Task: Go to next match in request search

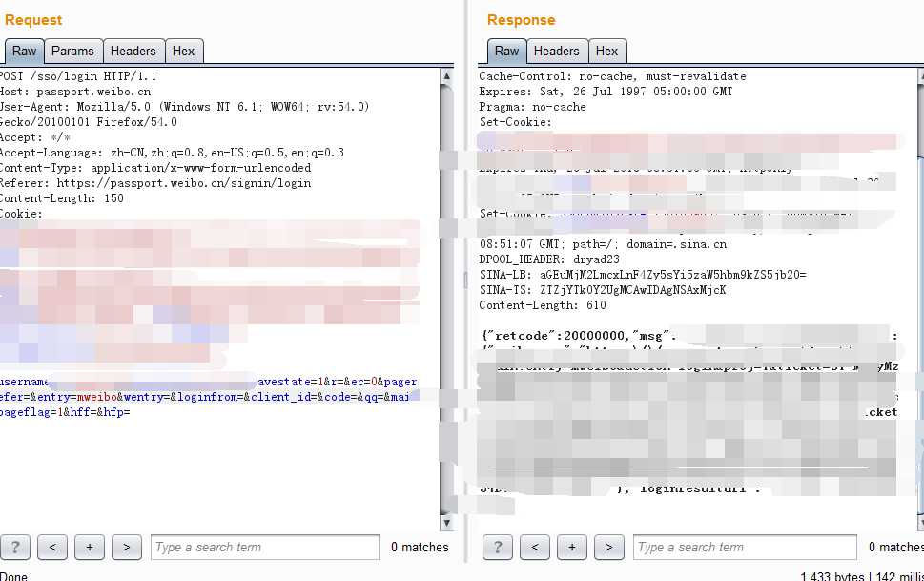Action: coord(126,548)
